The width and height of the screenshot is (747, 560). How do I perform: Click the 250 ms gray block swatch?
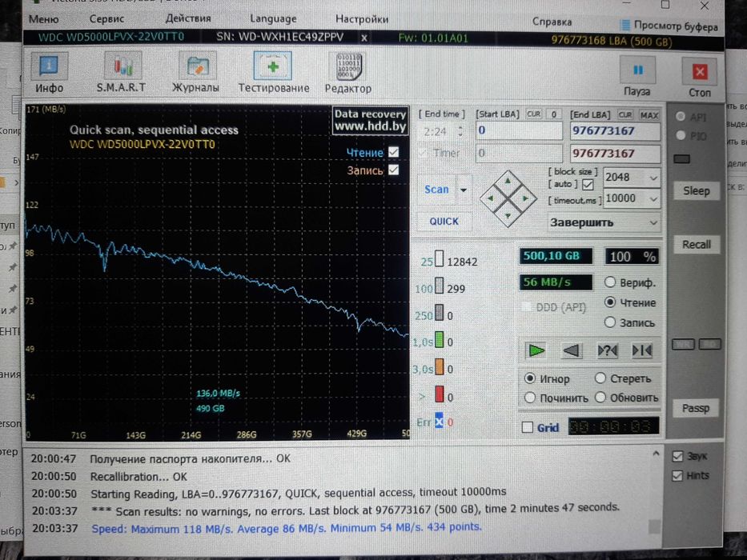point(440,313)
